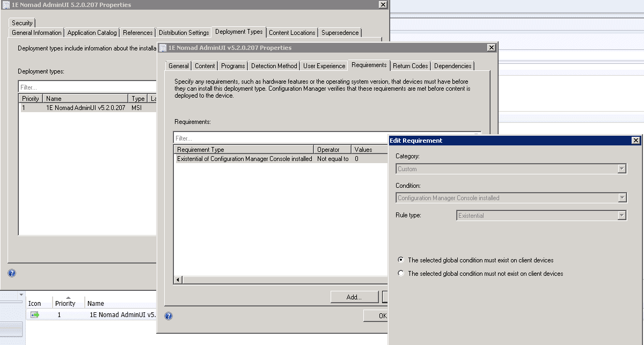This screenshot has height=345, width=644.
Task: Switch to the References tab
Action: click(138, 33)
